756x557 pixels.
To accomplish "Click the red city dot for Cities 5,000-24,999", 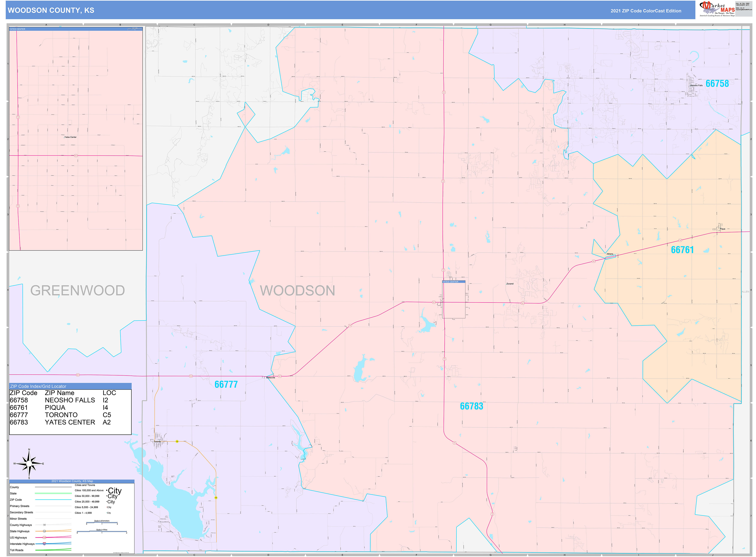I will tap(107, 508).
